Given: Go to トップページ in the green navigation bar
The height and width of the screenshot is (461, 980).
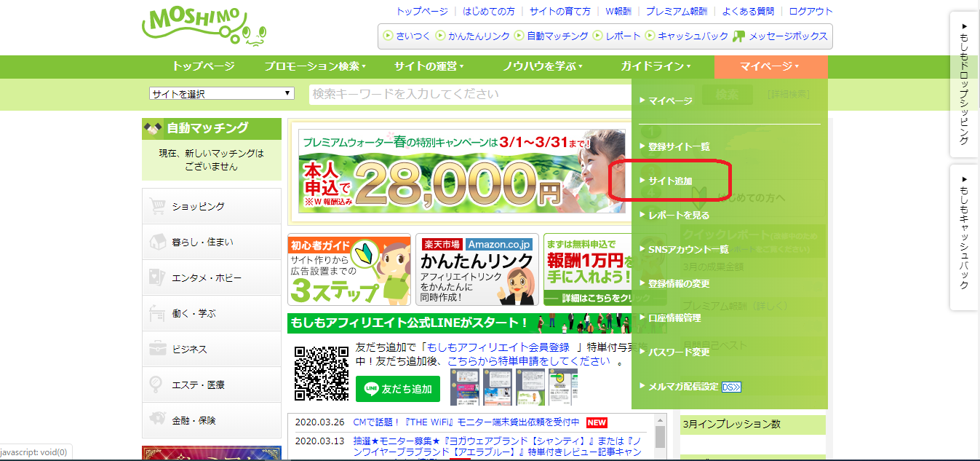Looking at the screenshot, I should 203,66.
